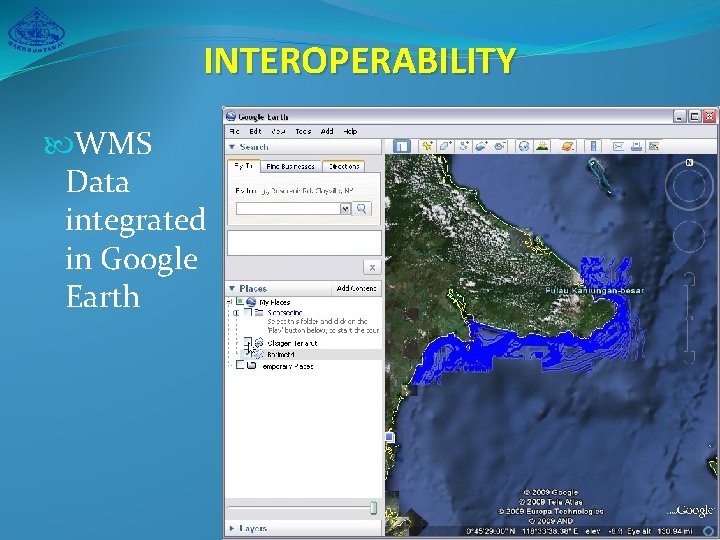
Task: Open the View menu
Action: 278,131
